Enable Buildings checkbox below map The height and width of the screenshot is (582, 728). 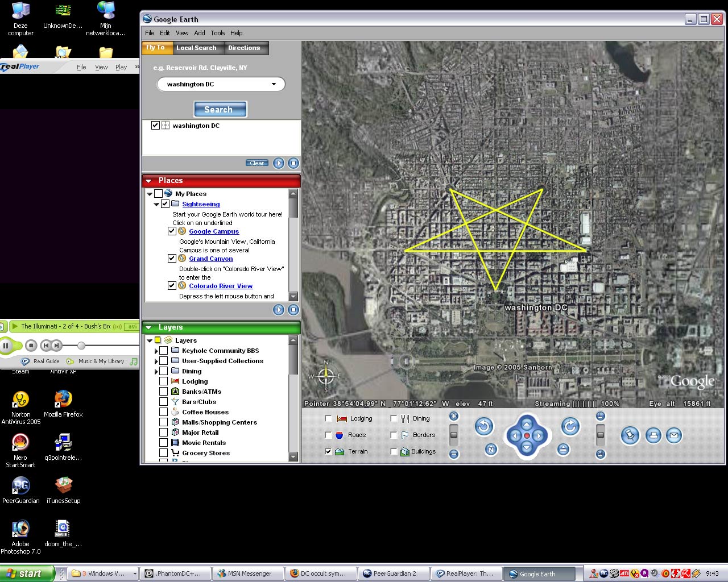pyautogui.click(x=394, y=451)
